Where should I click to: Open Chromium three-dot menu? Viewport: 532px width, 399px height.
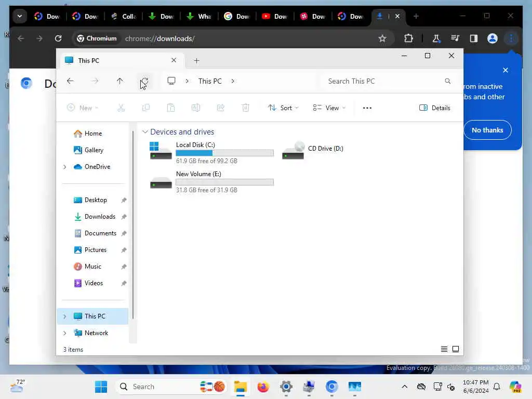(x=511, y=38)
